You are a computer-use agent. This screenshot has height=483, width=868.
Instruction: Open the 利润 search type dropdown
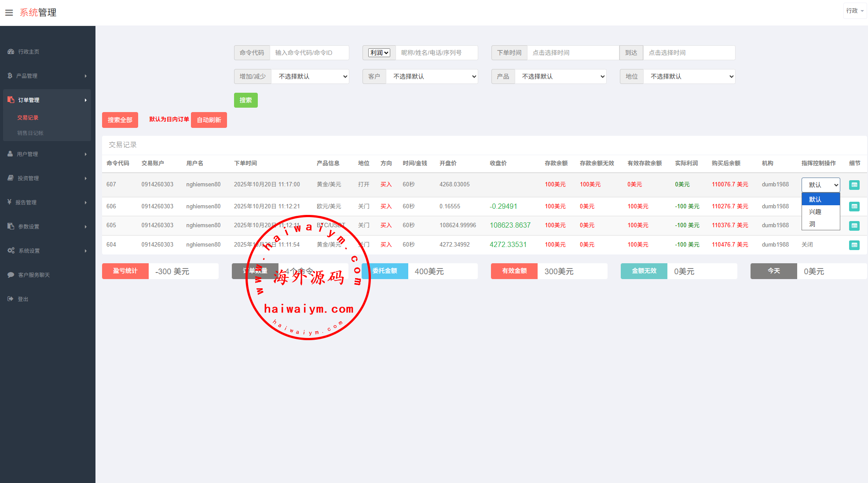(x=379, y=53)
